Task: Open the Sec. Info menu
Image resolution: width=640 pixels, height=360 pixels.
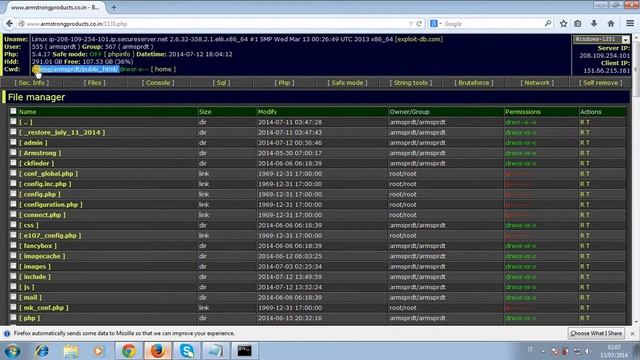Action: click(32, 82)
